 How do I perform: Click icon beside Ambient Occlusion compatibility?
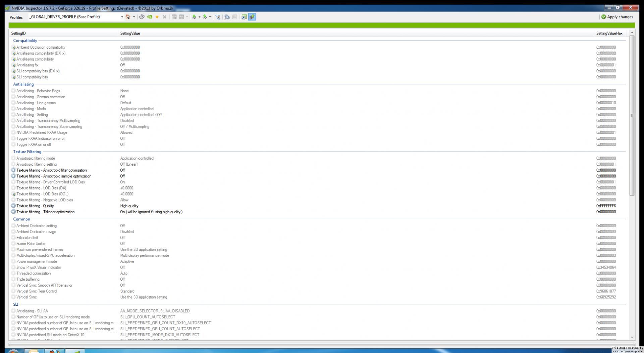[x=14, y=48]
